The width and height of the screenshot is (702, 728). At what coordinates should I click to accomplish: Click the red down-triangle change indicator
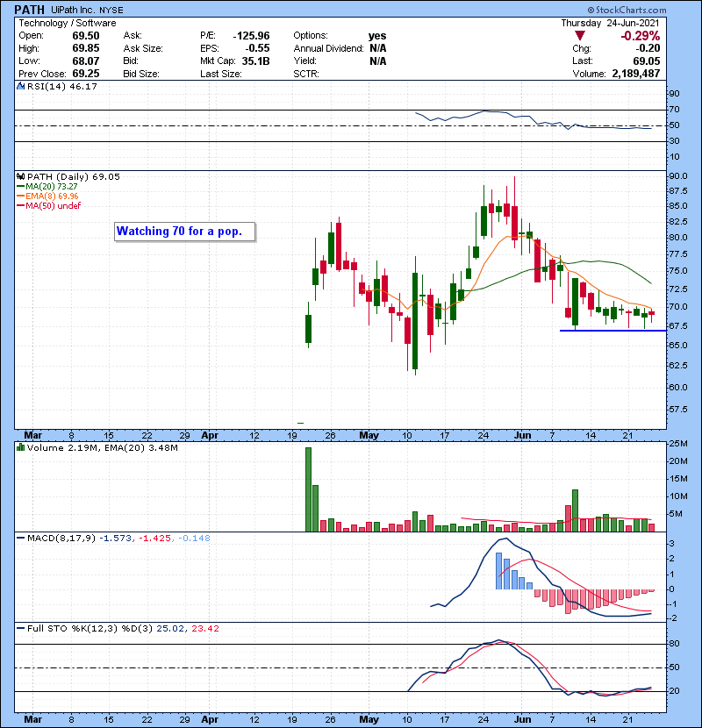(579, 36)
